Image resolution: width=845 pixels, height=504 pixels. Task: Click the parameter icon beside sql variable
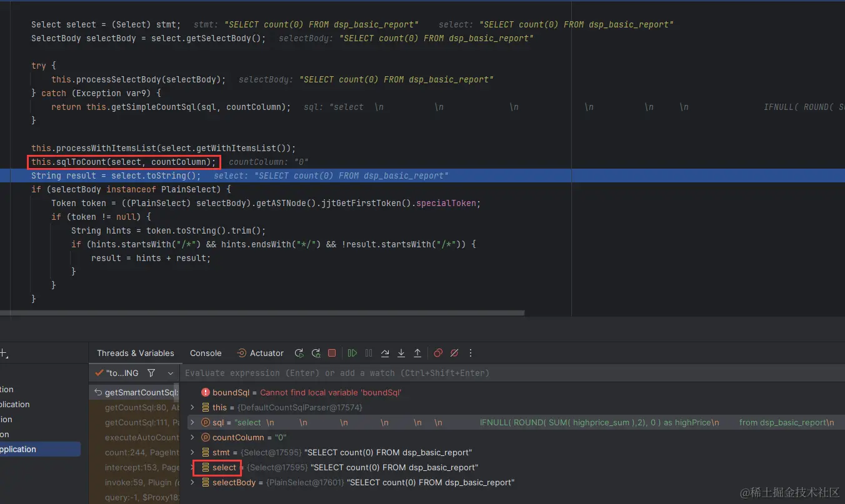point(205,422)
